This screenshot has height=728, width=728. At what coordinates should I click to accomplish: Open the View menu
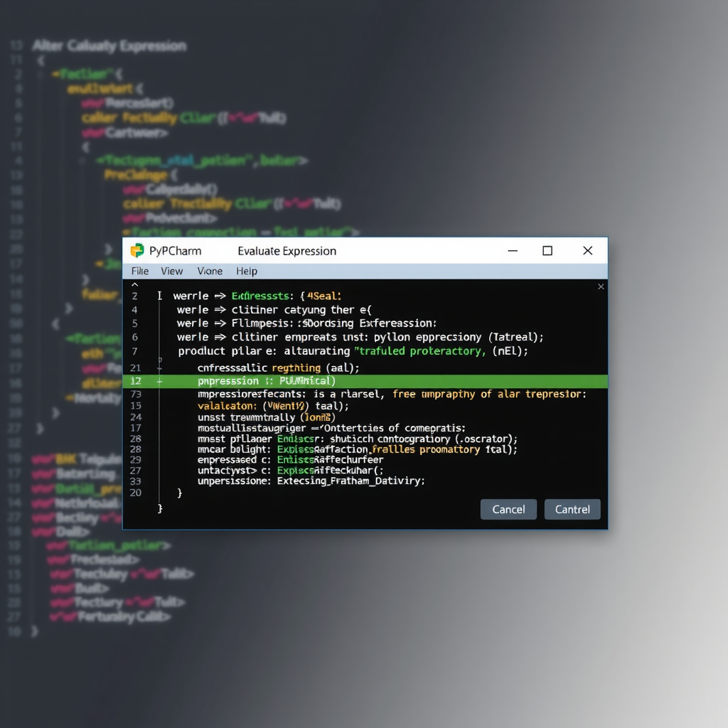point(171,271)
